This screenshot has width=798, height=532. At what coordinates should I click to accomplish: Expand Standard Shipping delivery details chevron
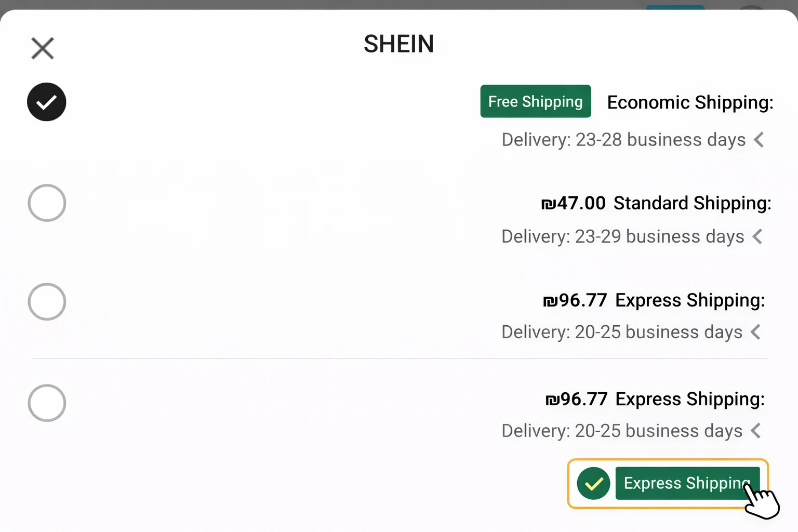757,236
